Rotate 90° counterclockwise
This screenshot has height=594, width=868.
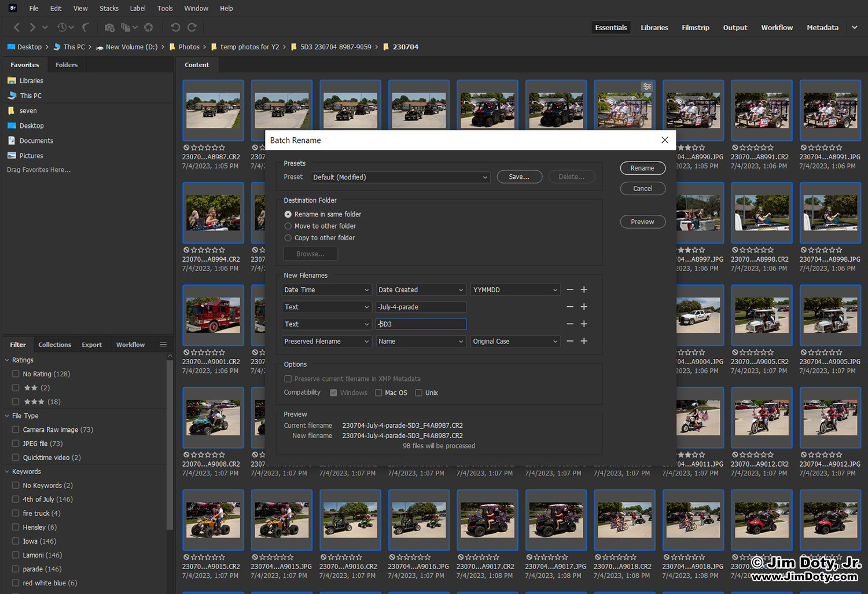click(x=175, y=27)
